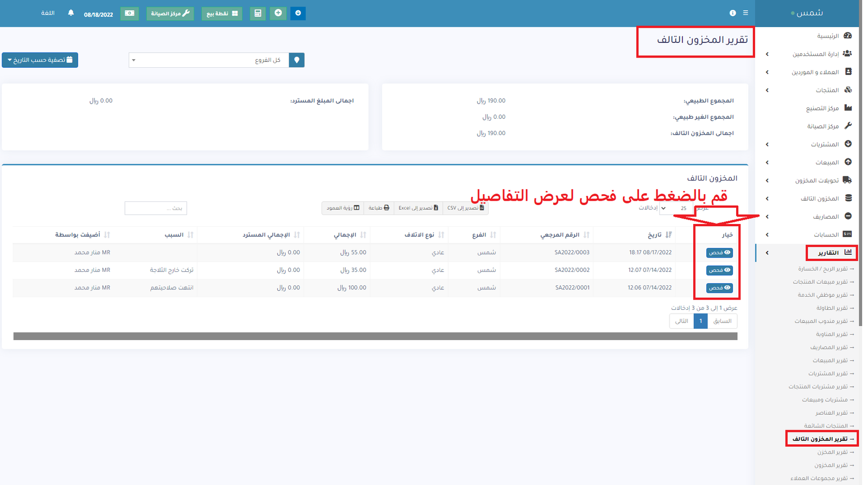The image size is (868, 485).
Task: Click the طباعة print button
Action: 379,208
